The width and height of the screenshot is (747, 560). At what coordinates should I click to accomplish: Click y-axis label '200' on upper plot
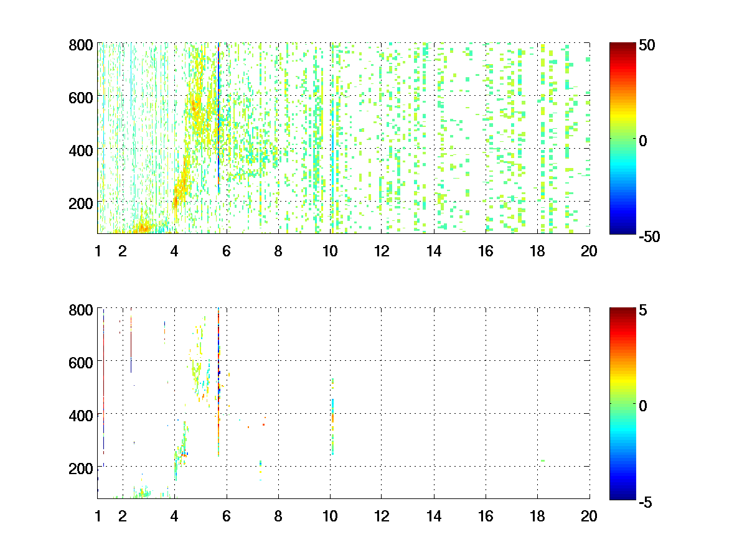click(81, 203)
